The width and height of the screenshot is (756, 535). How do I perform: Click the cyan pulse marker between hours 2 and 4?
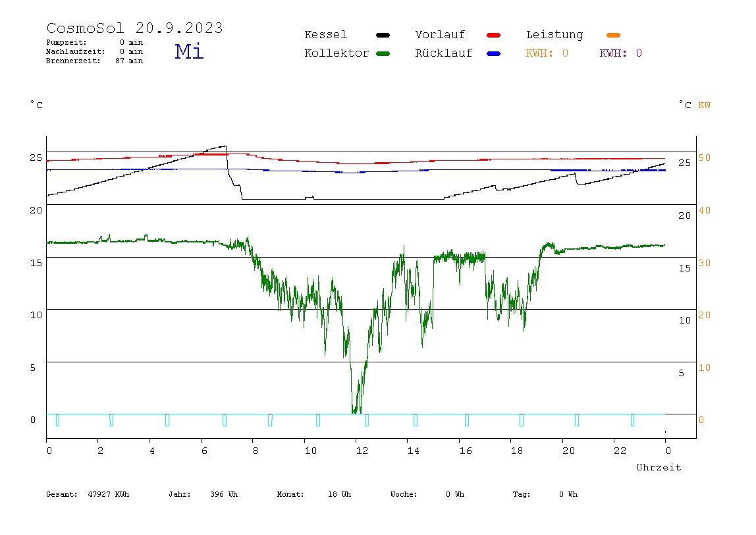point(111,420)
